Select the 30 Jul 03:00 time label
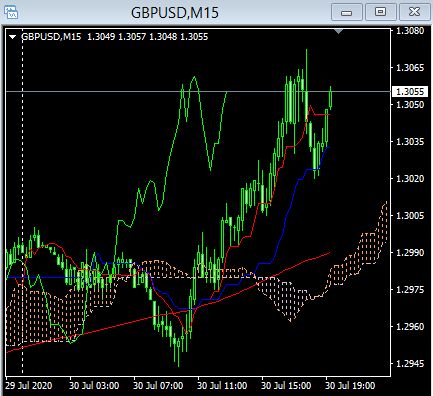Screen dimensions: 433x396 [94, 386]
